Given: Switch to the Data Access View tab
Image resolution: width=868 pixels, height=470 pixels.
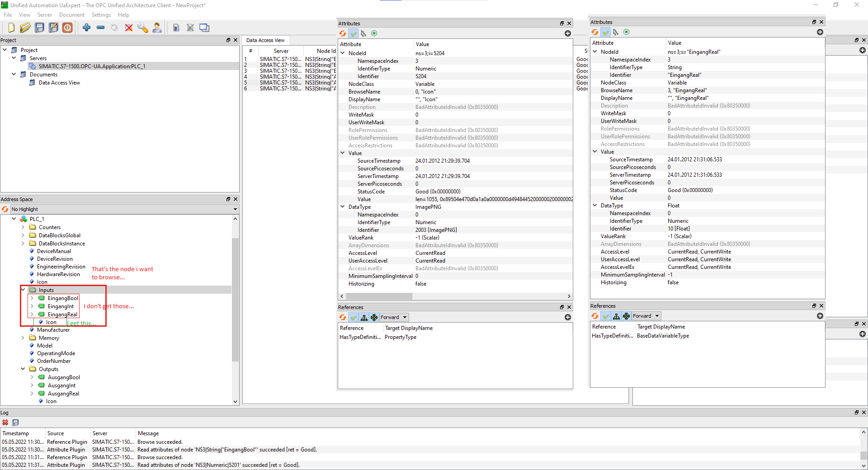Looking at the screenshot, I should 265,40.
